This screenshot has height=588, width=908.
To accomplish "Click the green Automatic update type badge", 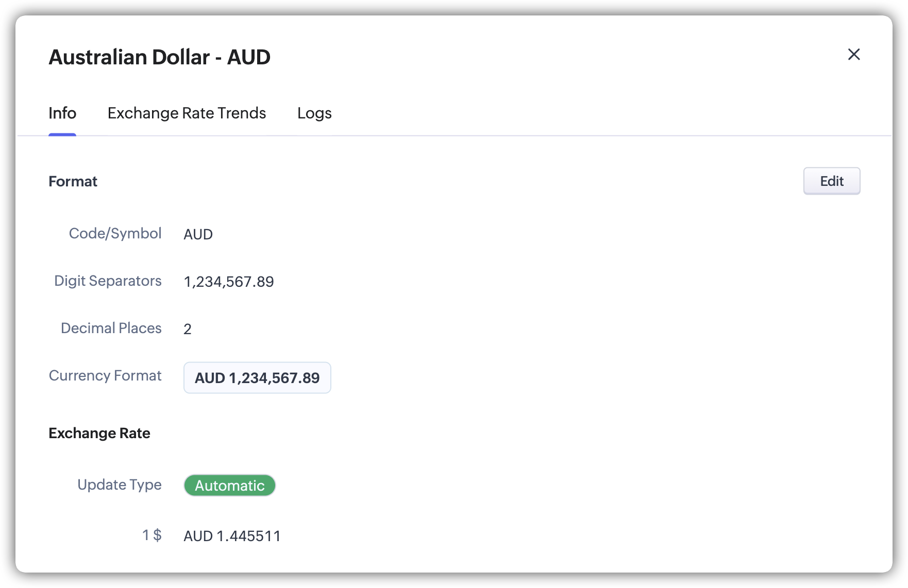I will pos(230,486).
